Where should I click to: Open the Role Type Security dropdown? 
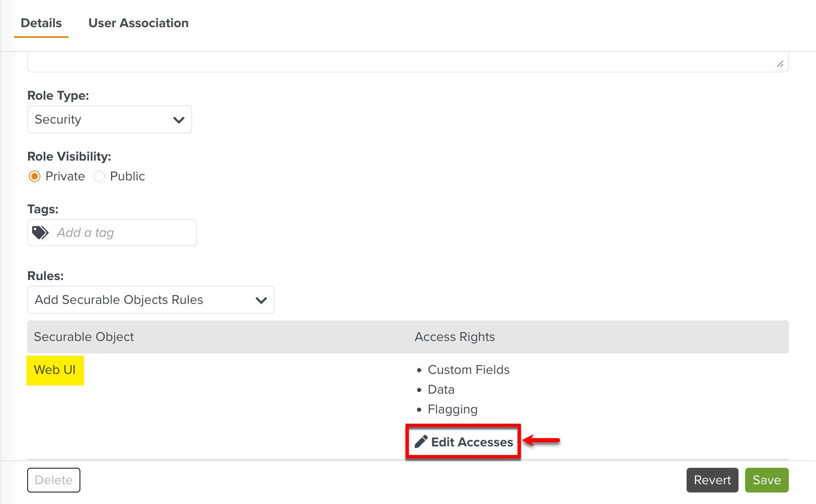coord(109,119)
